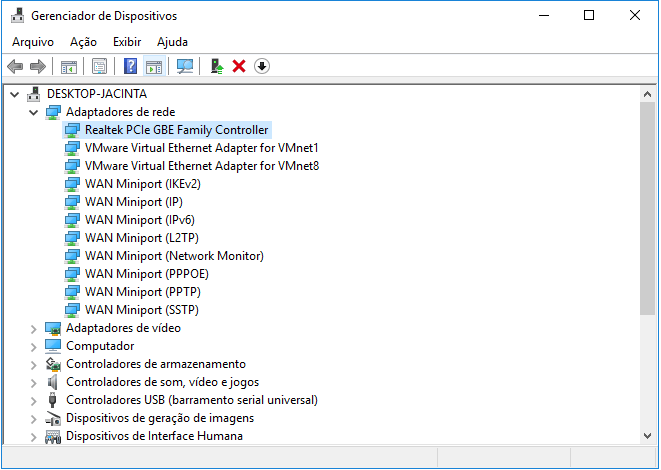Screen dimensions: 661x470
Task: Click the disable device down-arrow icon
Action: tap(262, 66)
